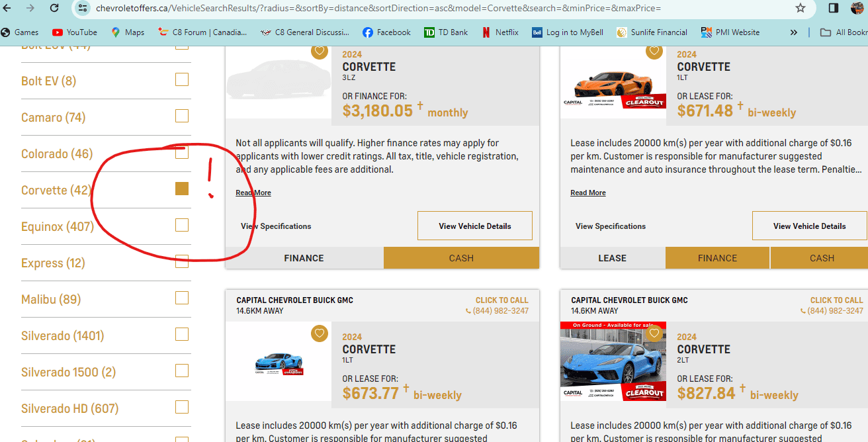Expand Read More on the 1LT lease terms
This screenshot has height=442, width=868.
tap(588, 193)
